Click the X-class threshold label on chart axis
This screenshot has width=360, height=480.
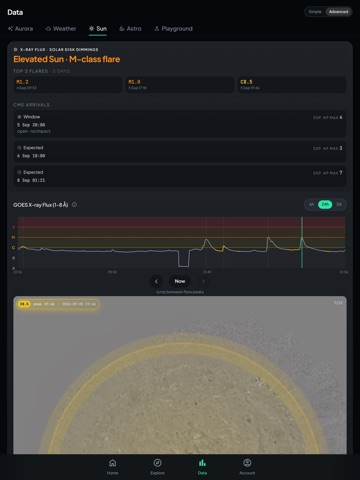[x=14, y=227]
